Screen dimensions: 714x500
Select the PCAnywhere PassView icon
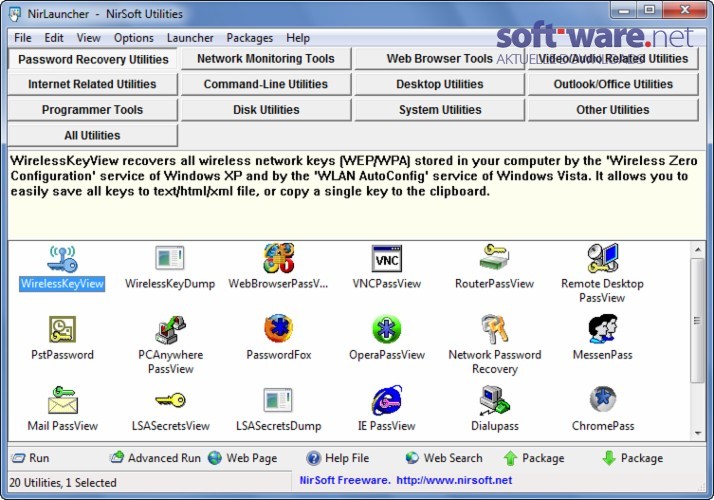pyautogui.click(x=170, y=329)
